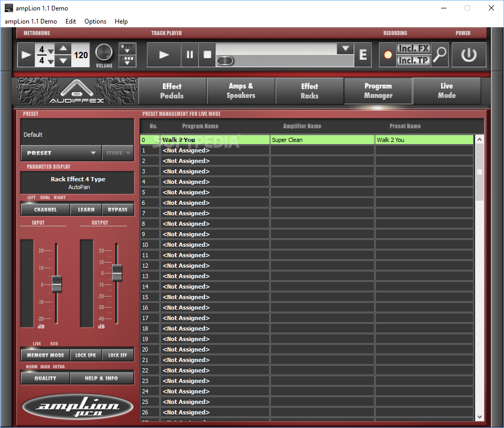Screen dimensions: 504x428
Task: Open the STORE dropdown
Action: [118, 153]
